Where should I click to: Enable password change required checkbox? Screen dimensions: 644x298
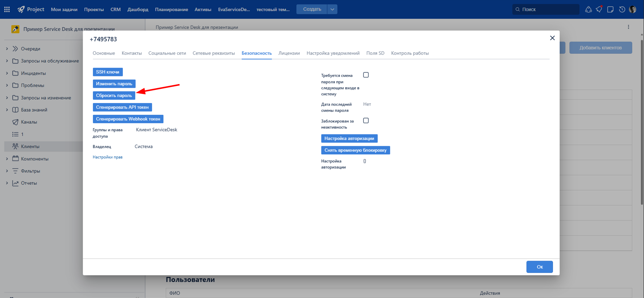click(366, 75)
